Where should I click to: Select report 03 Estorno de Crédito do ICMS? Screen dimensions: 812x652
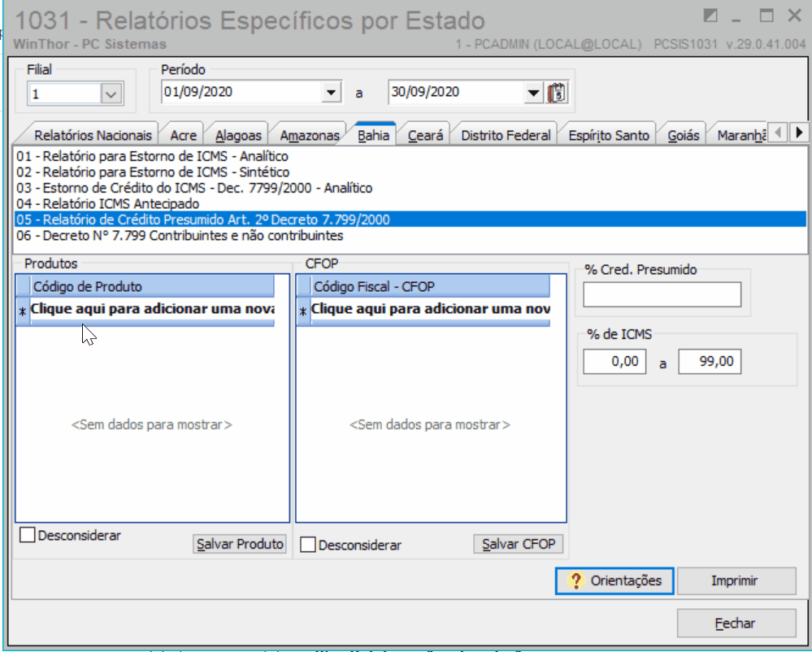pos(410,188)
